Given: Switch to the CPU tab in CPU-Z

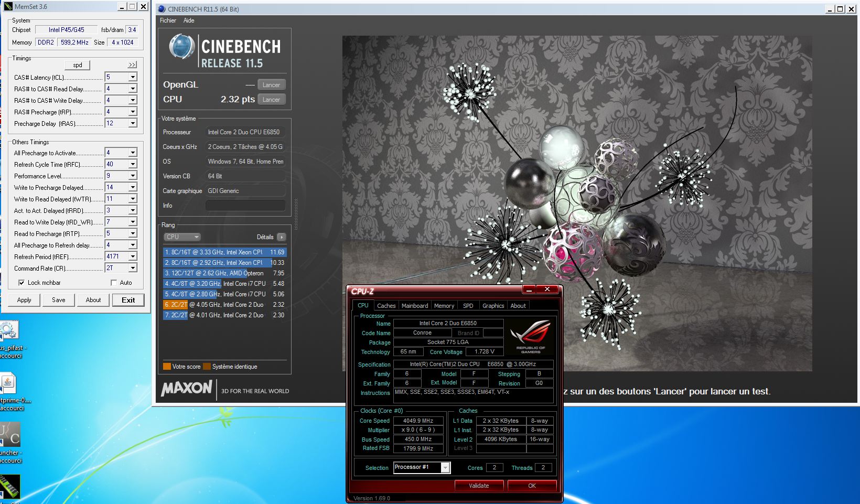Looking at the screenshot, I should point(363,305).
